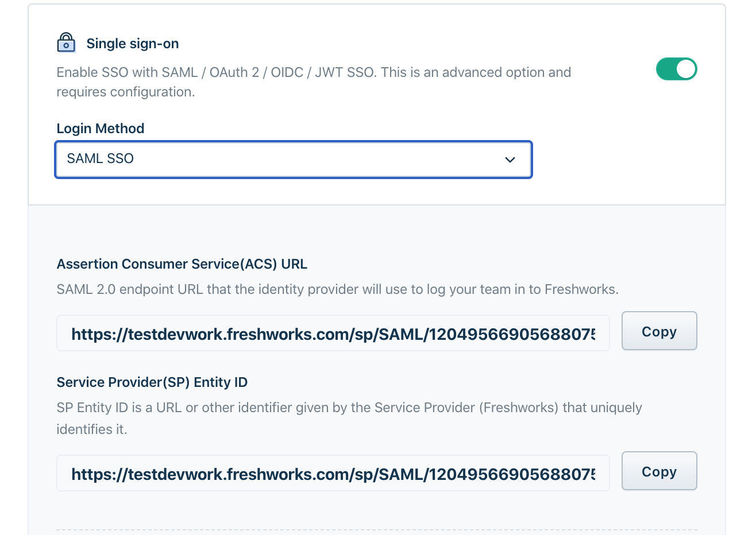Viewport: 756px width, 535px height.
Task: Open the Login Method dropdown
Action: [x=293, y=159]
